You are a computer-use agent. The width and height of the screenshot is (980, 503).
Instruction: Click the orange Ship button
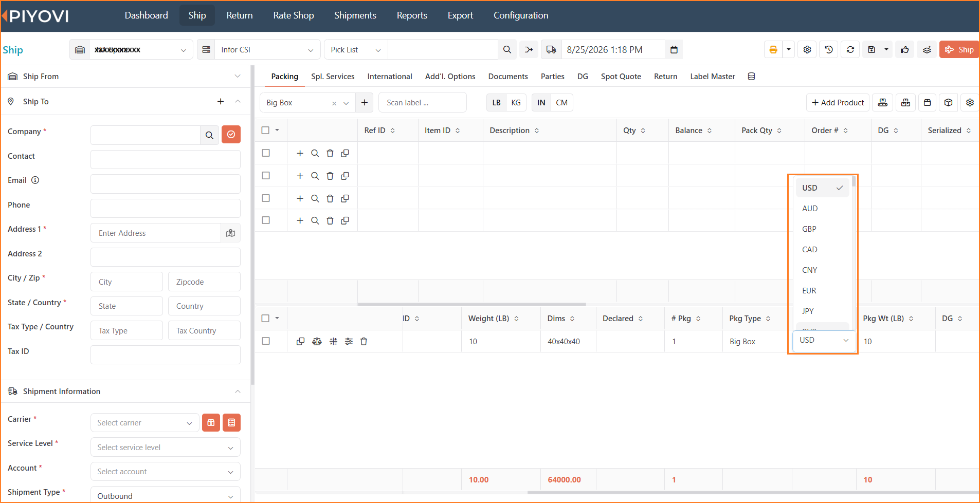coord(959,50)
